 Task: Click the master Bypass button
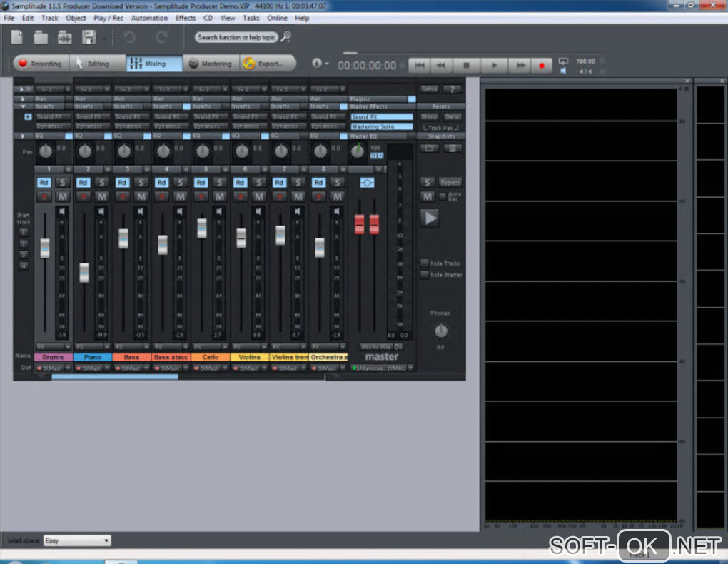click(450, 183)
